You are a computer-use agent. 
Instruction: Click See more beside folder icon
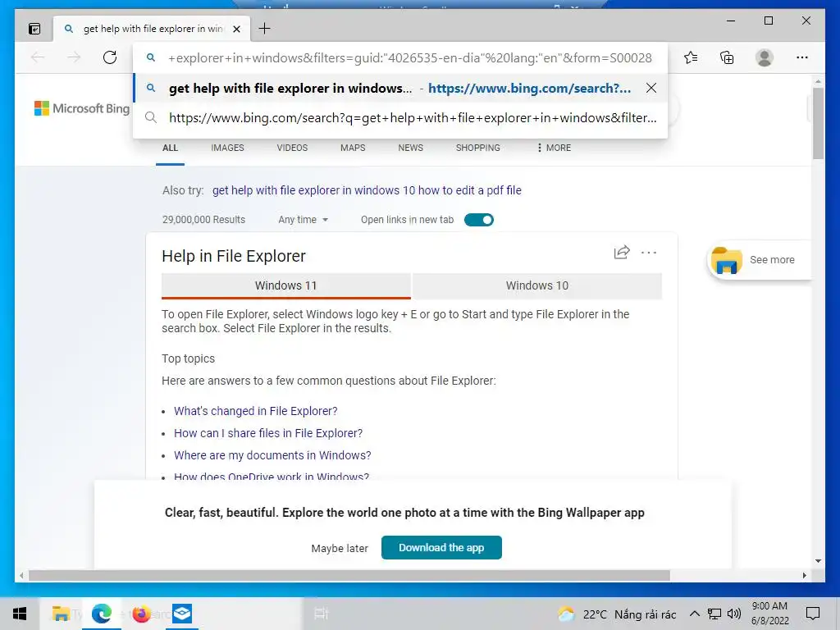[772, 260]
